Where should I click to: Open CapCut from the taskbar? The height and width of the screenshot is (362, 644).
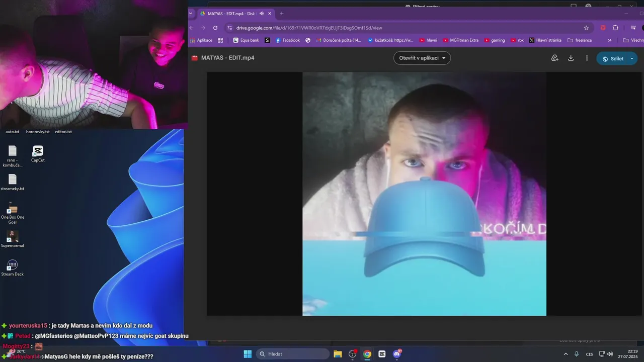click(x=382, y=354)
